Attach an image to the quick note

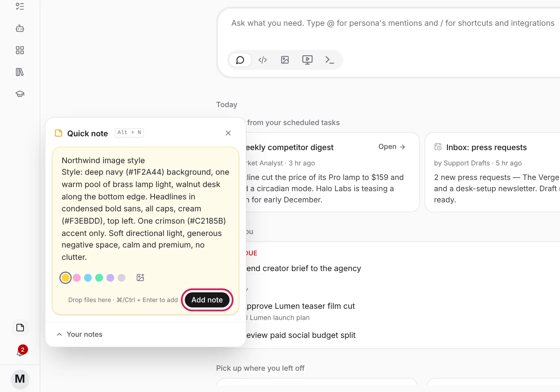[140, 277]
